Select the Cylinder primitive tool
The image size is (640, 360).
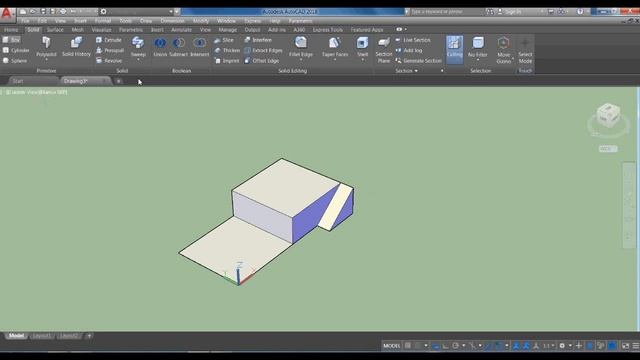point(16,50)
